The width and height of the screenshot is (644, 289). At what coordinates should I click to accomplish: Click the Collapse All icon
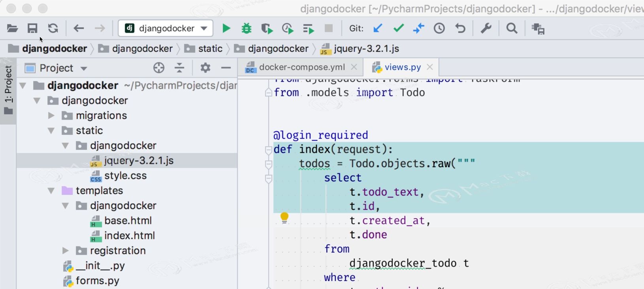(179, 68)
